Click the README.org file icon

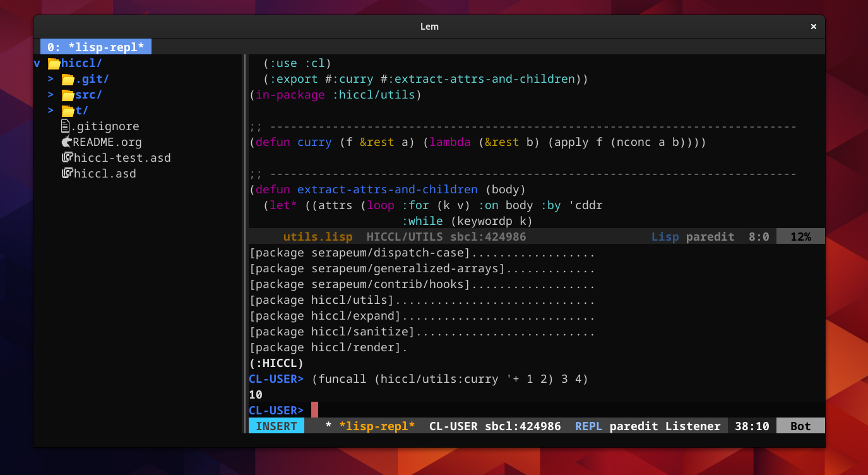(x=66, y=141)
